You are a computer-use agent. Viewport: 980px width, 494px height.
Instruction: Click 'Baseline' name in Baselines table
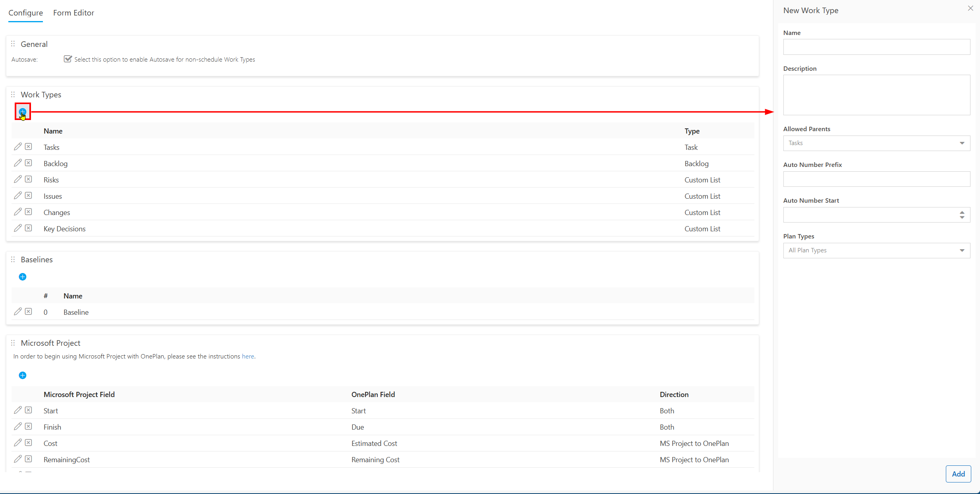click(x=76, y=312)
